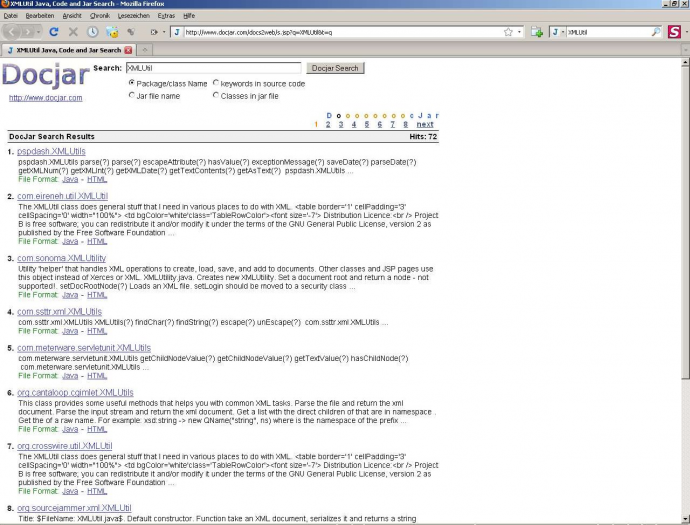Click the Docjar page Search text field

tap(213, 68)
